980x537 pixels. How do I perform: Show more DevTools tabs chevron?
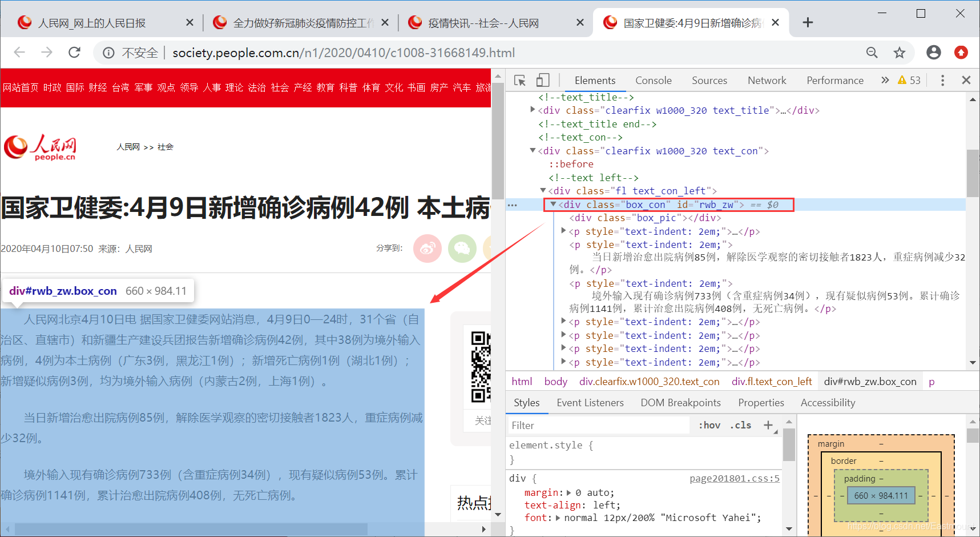(885, 80)
